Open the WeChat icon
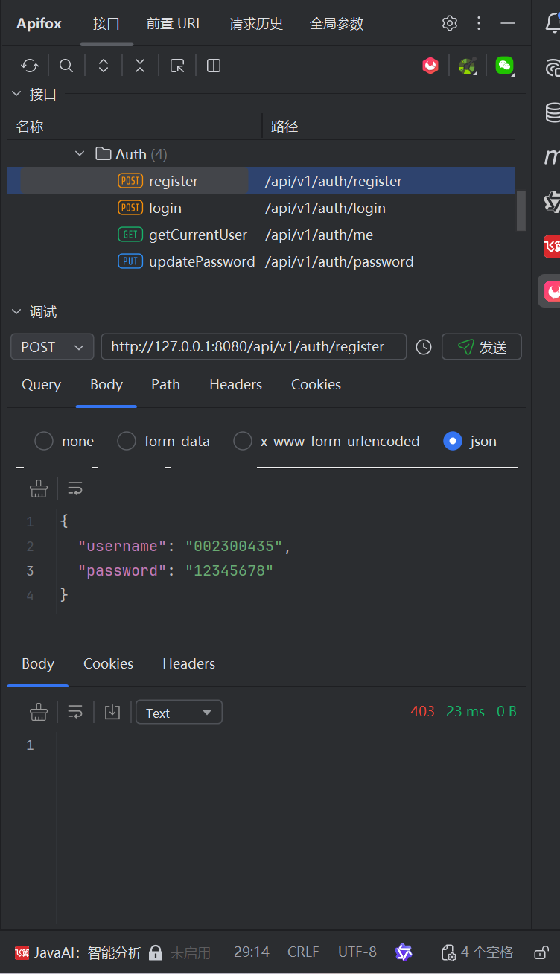The image size is (560, 974). 505,66
